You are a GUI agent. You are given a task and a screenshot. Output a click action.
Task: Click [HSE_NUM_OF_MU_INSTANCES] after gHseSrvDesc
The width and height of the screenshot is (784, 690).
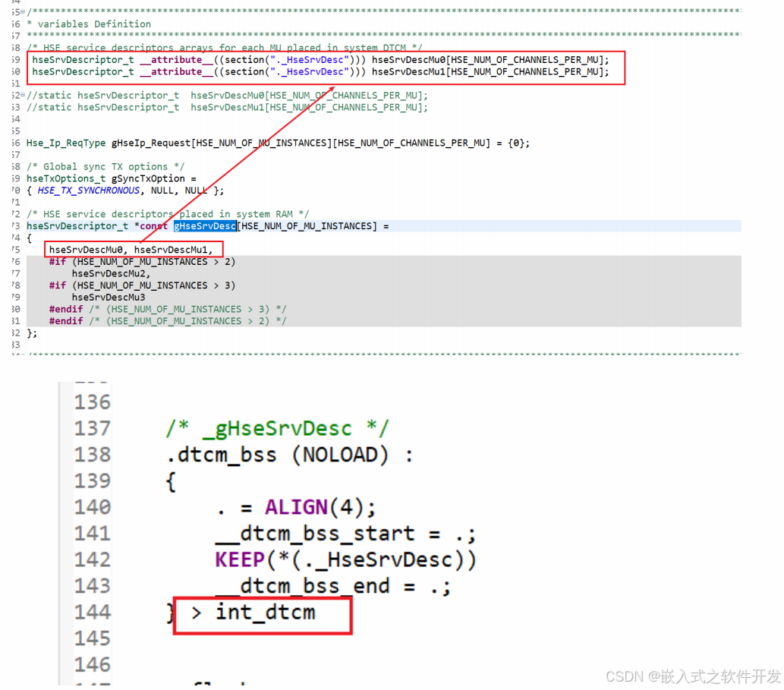[307, 226]
